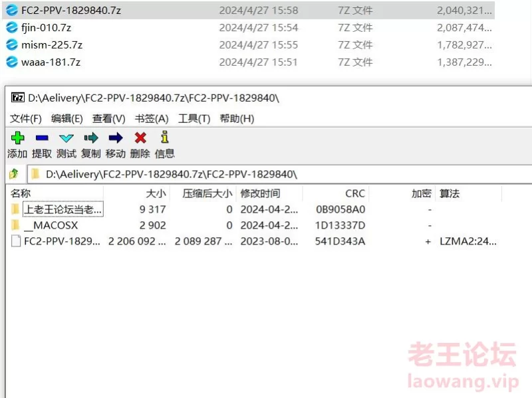The width and height of the screenshot is (532, 398).
Task: Open the 帮助(H) menu
Action: (237, 119)
